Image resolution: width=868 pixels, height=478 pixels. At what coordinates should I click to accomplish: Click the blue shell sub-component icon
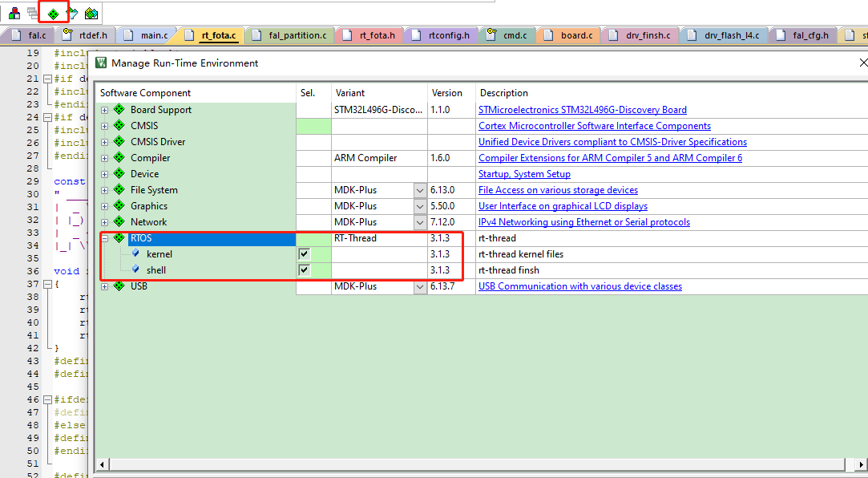point(135,269)
